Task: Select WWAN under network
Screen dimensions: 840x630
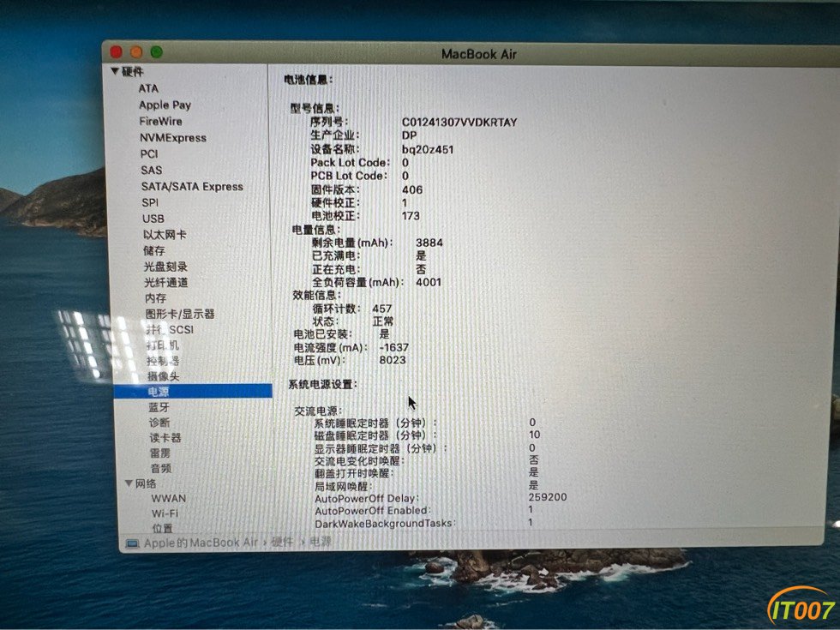Action: [x=169, y=498]
